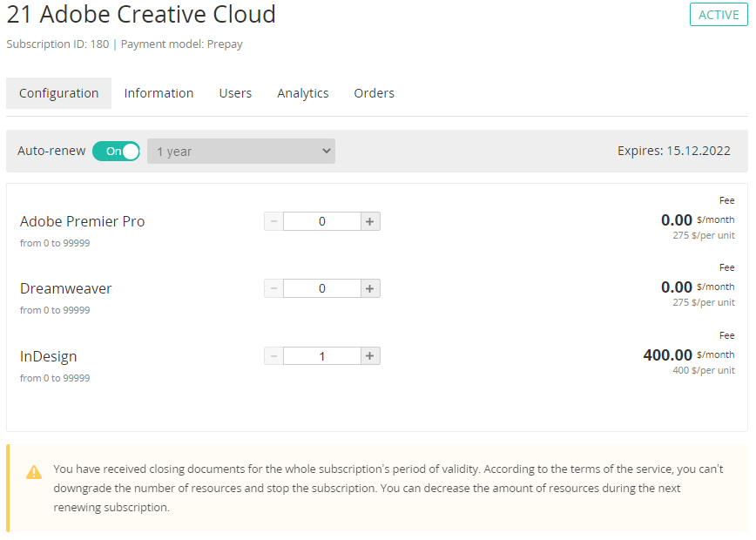View the Analytics tab

pyautogui.click(x=303, y=93)
